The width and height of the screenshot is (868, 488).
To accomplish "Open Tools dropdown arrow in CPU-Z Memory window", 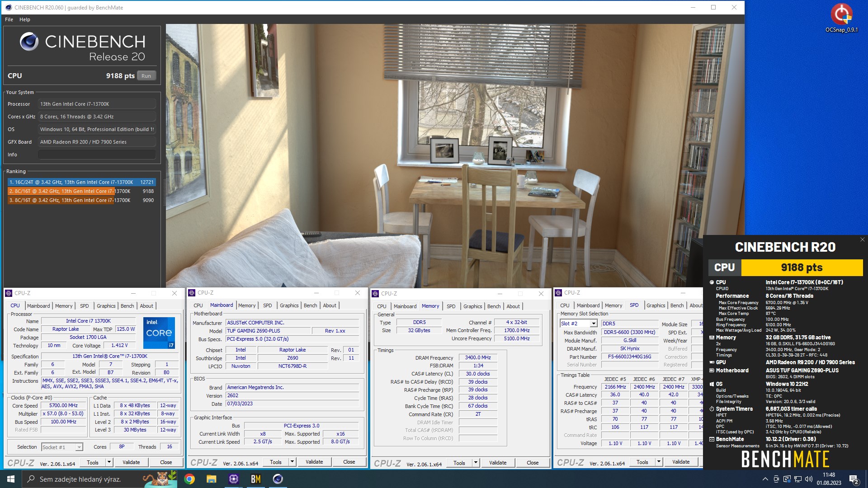I will [x=476, y=463].
